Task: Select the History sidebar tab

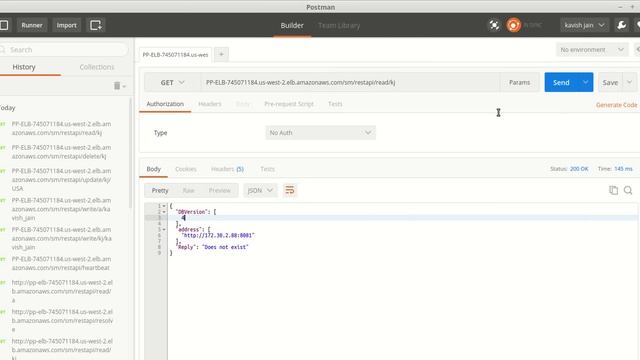Action: pos(24,67)
